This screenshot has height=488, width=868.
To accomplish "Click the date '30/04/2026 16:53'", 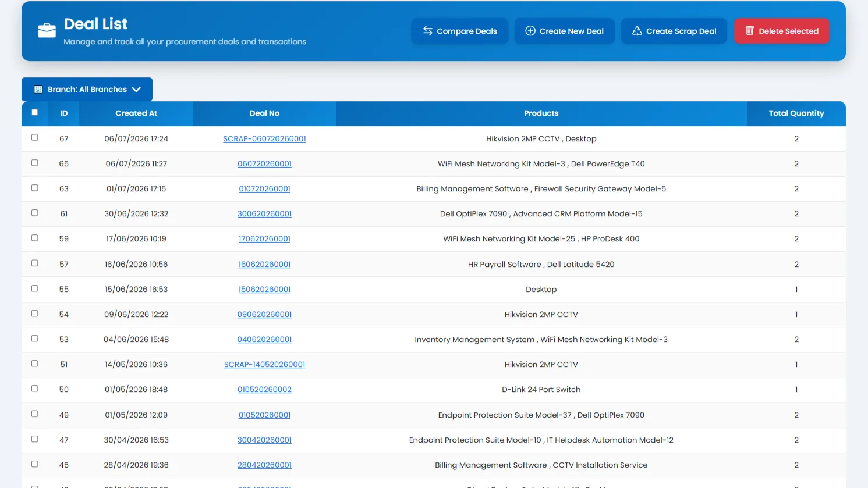I will 136,440.
